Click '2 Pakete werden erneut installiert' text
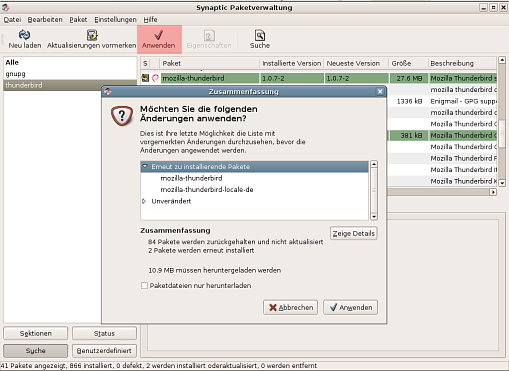Viewport: 509px width, 371px height. tap(201, 250)
